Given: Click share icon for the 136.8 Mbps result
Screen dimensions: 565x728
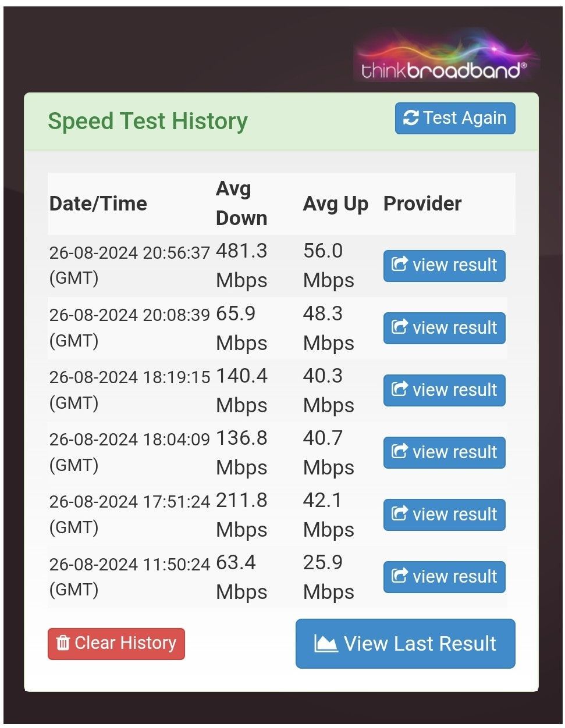Looking at the screenshot, I should pos(399,452).
